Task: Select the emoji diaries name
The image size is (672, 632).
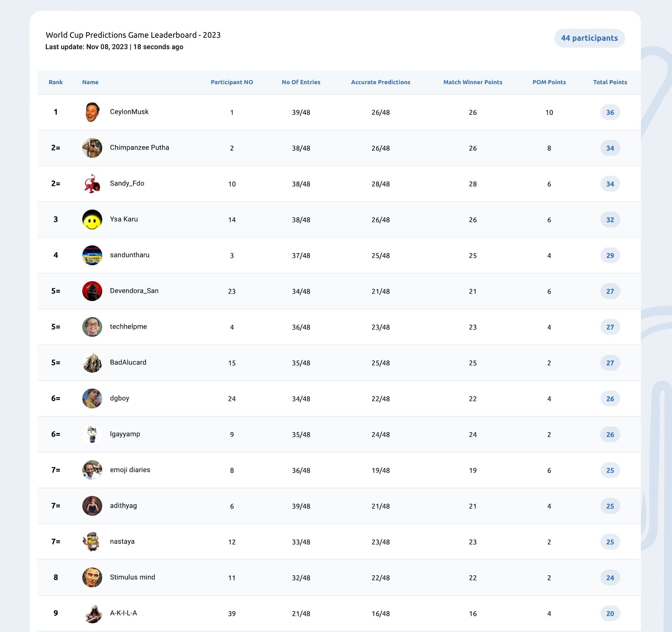Action: 130,470
